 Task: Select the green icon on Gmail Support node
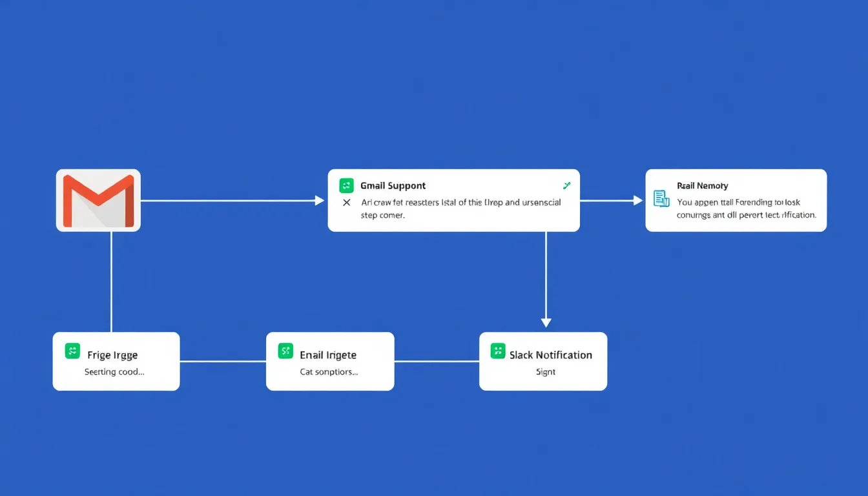click(346, 185)
